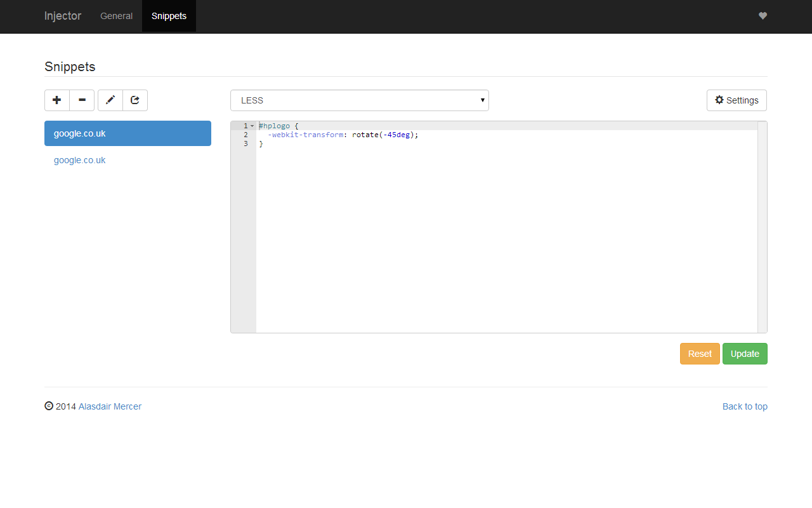Click the -webkit-transform property text

305,135
